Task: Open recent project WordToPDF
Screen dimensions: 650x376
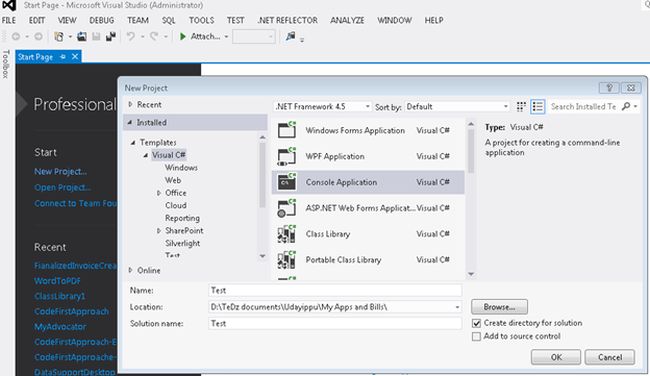Action: coord(57,281)
